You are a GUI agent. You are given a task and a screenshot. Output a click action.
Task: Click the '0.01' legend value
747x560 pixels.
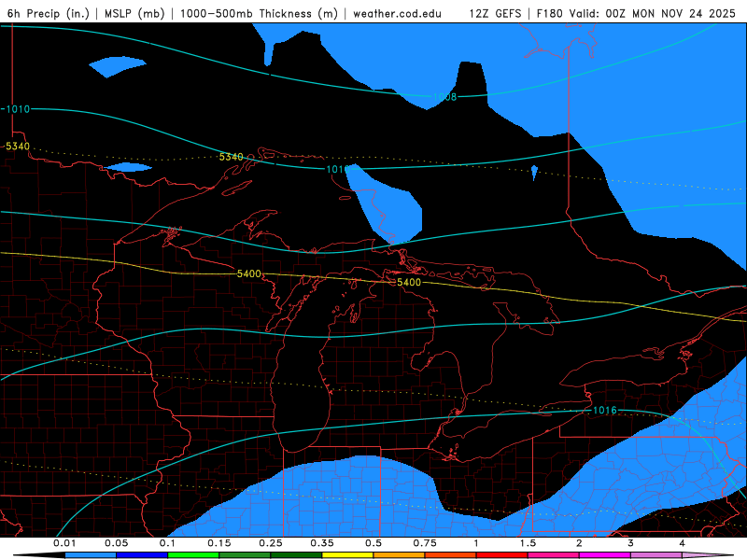pyautogui.click(x=64, y=543)
